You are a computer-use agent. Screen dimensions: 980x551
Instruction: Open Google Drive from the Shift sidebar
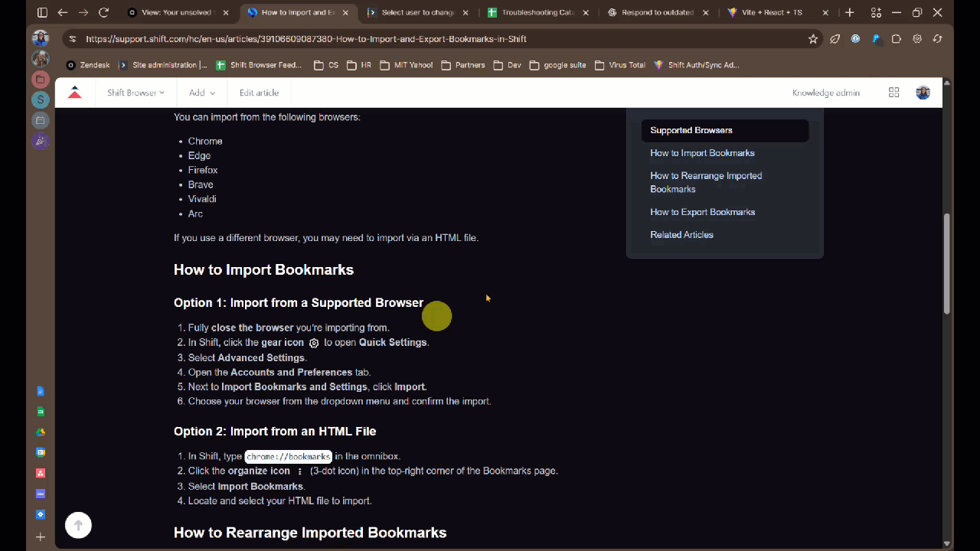(x=41, y=432)
